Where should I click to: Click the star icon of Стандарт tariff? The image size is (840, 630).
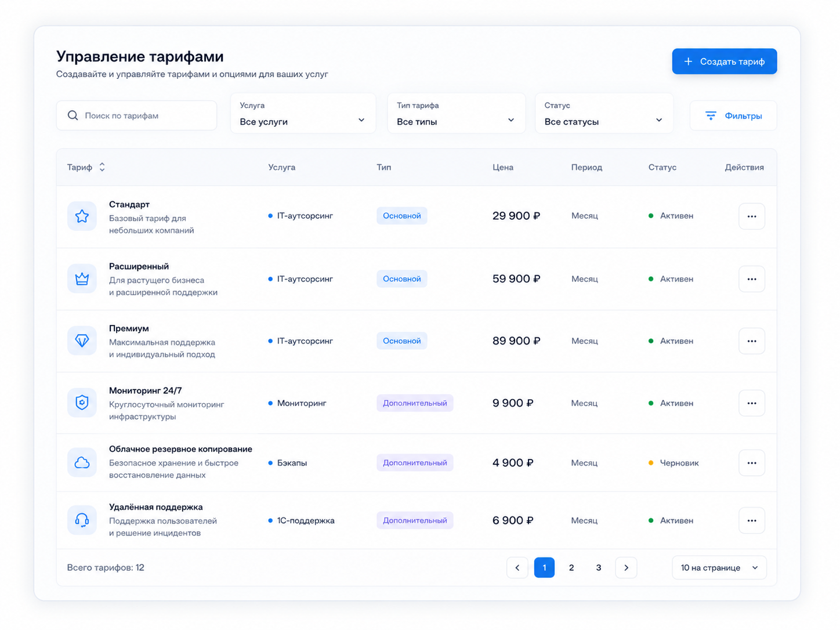82,216
